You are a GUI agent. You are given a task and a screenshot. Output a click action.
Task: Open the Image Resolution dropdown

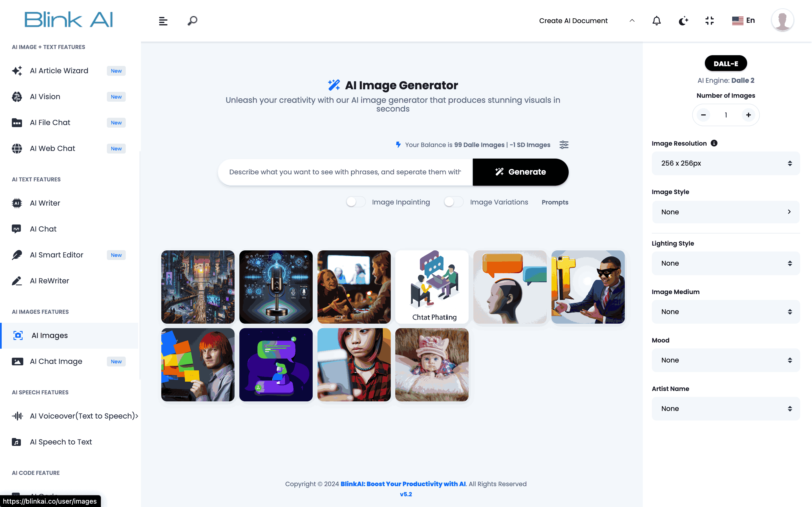coord(725,163)
